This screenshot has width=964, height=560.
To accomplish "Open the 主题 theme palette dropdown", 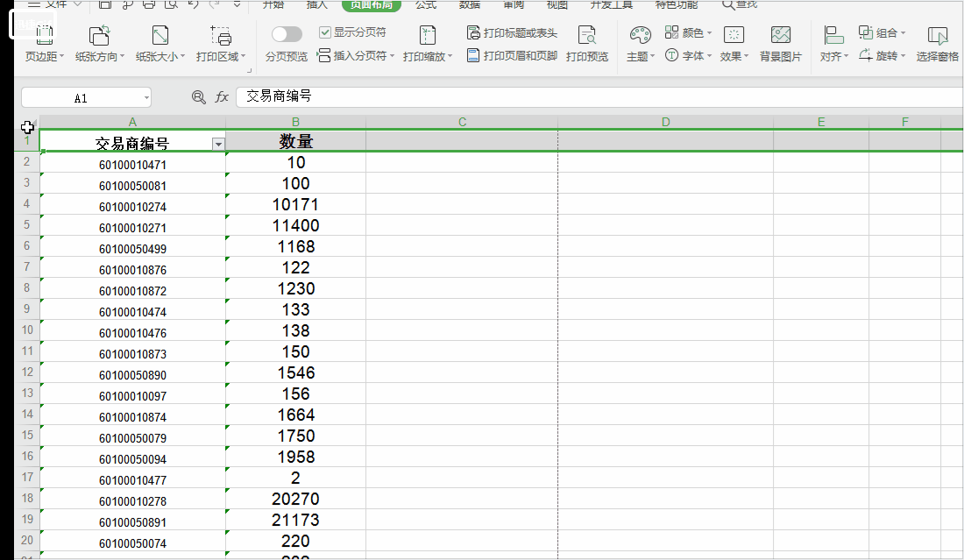I will tap(640, 45).
